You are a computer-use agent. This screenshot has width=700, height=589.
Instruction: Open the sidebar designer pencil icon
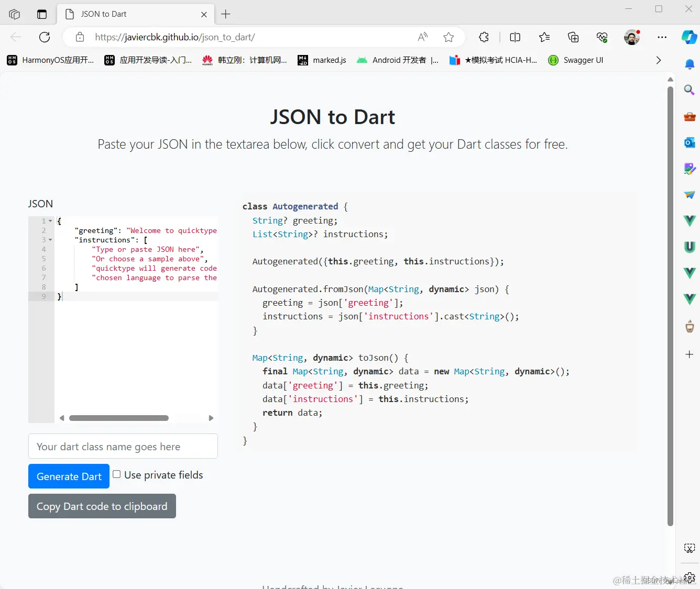690,169
